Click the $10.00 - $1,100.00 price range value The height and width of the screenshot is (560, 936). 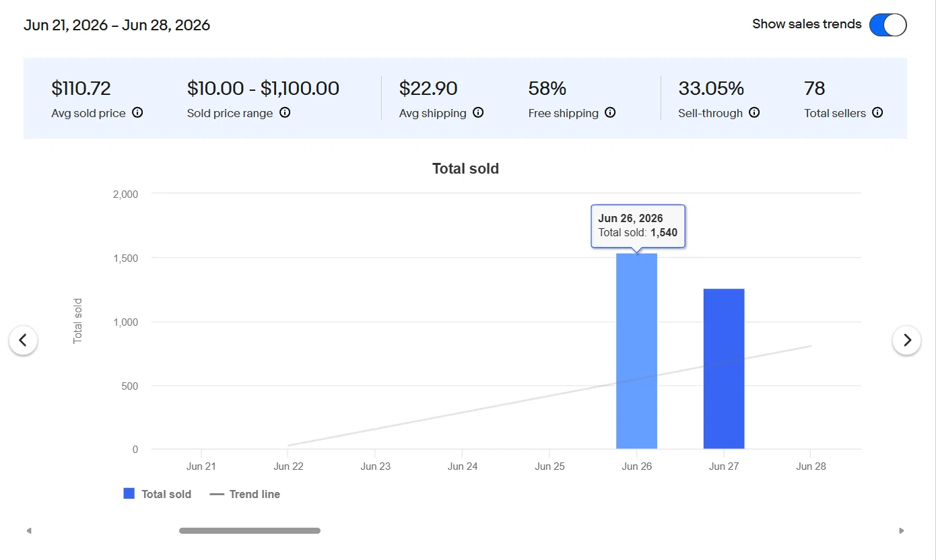[263, 88]
